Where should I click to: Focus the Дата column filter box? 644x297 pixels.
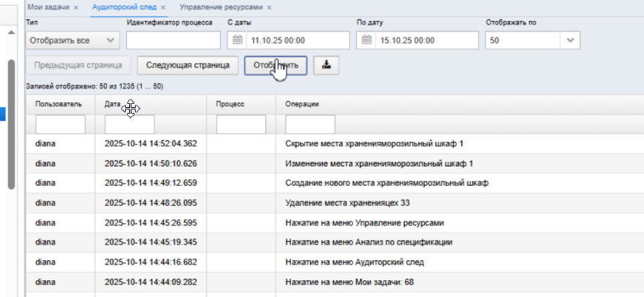(x=130, y=124)
